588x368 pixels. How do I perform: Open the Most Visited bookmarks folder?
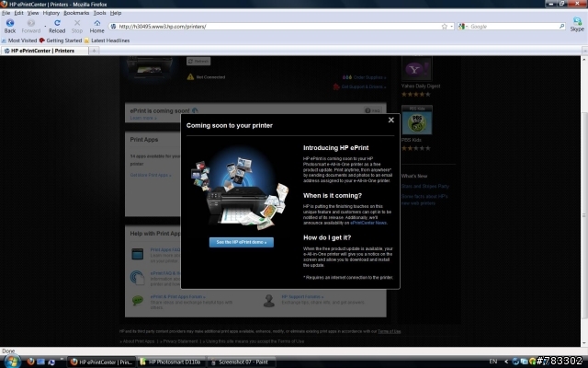(19, 40)
